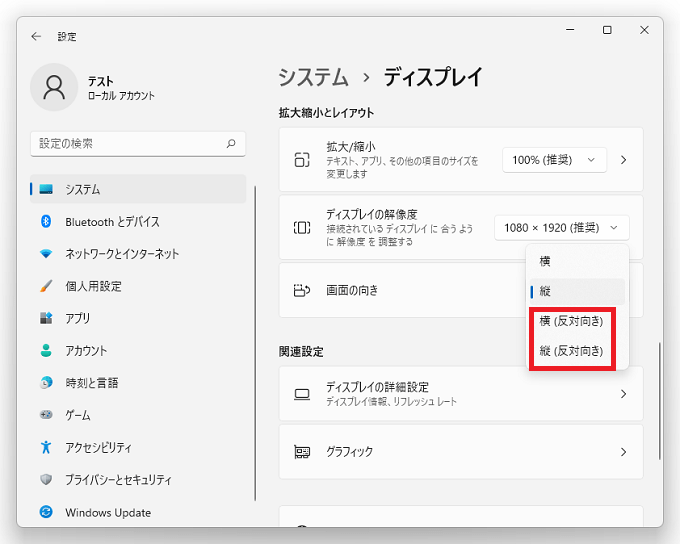
Task: Go to アカウント settings
Action: pyautogui.click(x=138, y=351)
